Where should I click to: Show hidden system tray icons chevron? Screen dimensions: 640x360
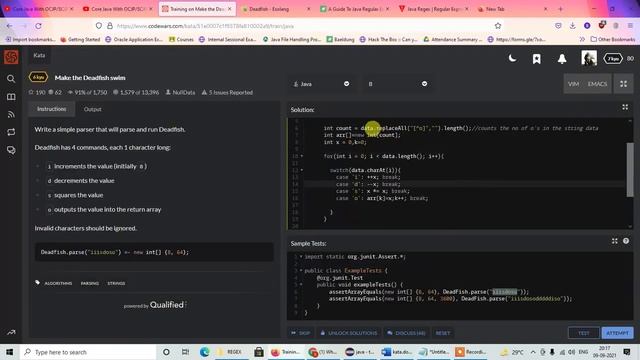(533, 352)
